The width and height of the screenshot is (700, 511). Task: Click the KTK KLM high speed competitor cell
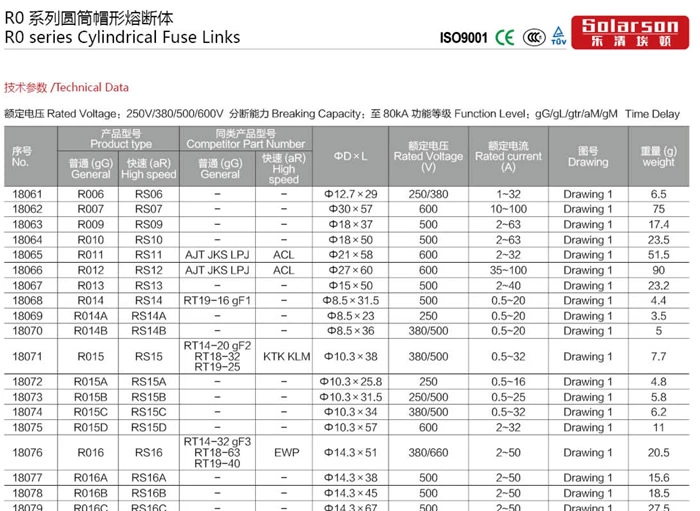point(287,357)
